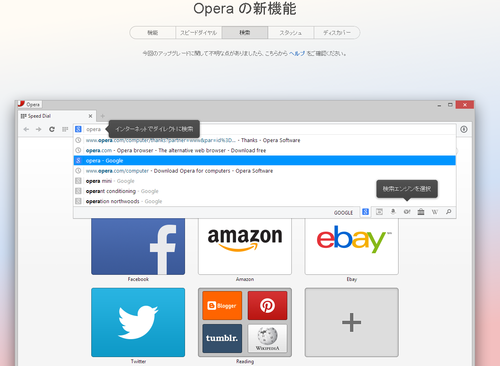Screen dimensions: 500x366
Task: Go forward with the forward arrow
Action: click(x=39, y=129)
